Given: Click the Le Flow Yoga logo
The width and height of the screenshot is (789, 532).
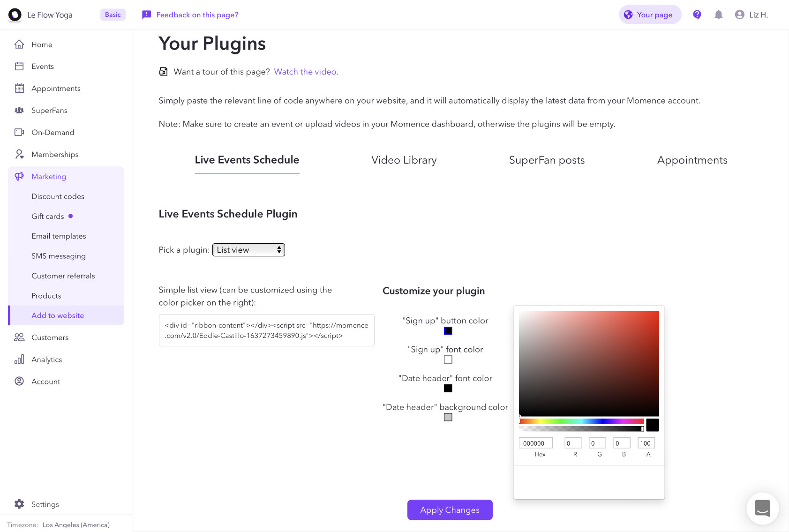Looking at the screenshot, I should (15, 15).
